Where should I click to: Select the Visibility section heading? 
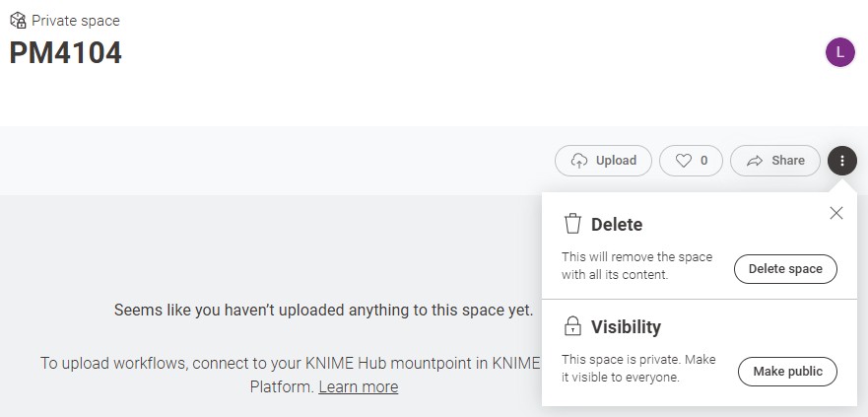click(626, 327)
